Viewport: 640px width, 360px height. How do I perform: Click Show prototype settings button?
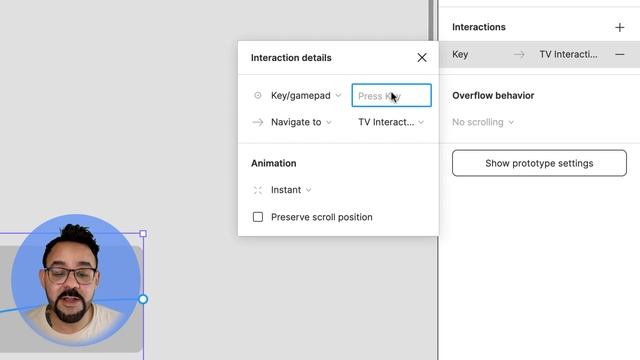click(x=539, y=163)
